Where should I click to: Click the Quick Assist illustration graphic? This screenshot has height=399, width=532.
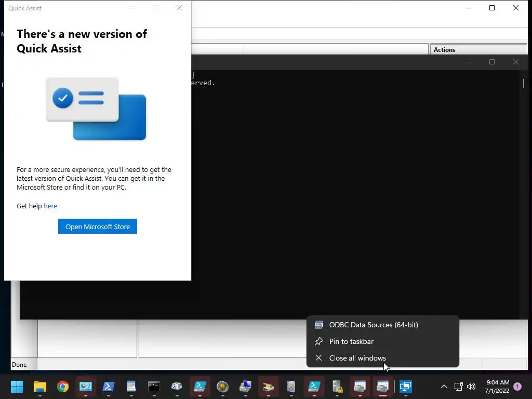point(96,109)
